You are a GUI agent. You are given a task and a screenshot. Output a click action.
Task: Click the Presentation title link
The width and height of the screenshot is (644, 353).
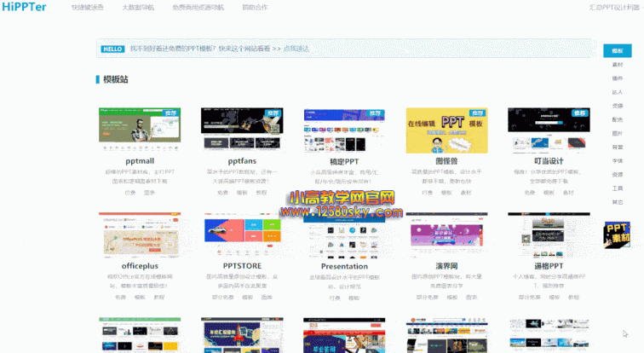(x=344, y=266)
